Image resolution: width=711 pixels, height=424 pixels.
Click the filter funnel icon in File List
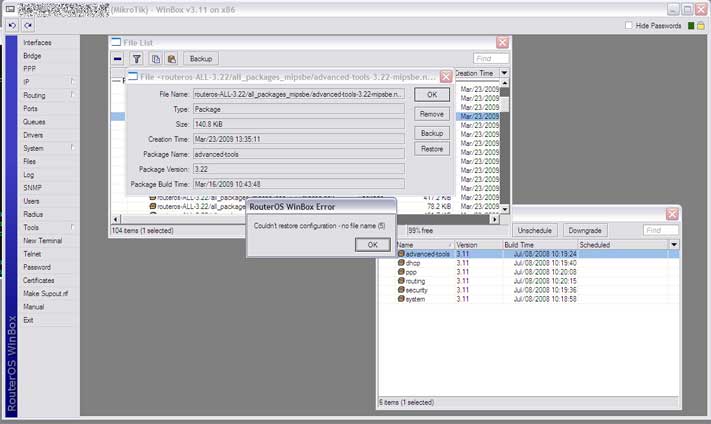pos(136,59)
